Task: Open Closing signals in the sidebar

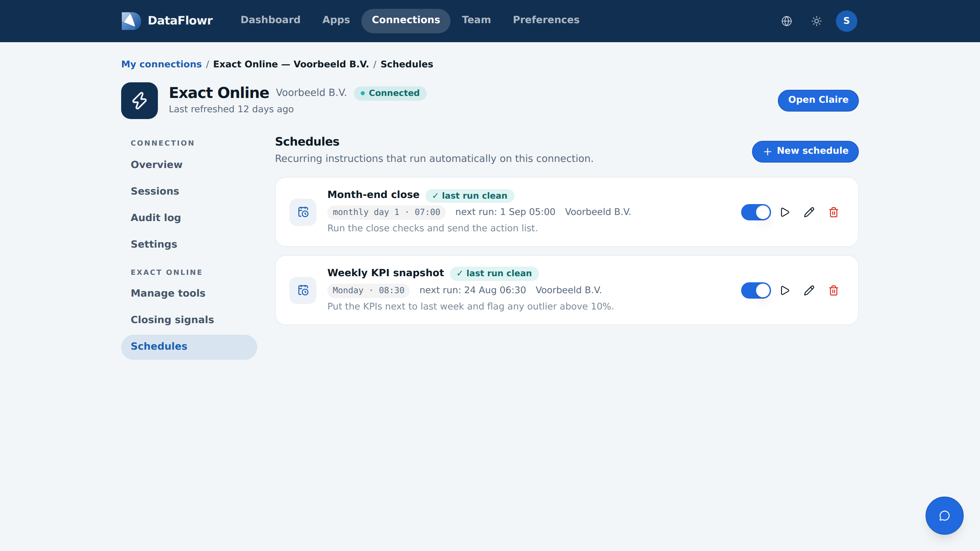Action: coord(189,320)
